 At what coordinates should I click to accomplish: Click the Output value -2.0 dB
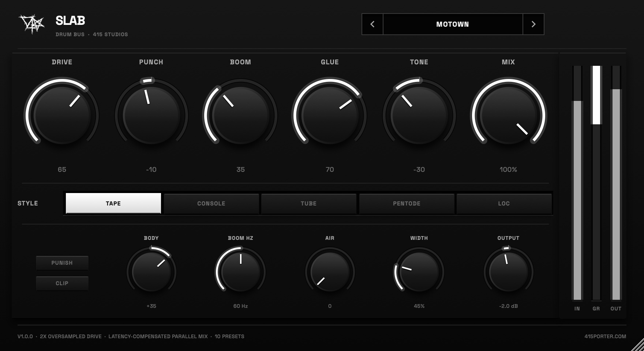coord(508,306)
